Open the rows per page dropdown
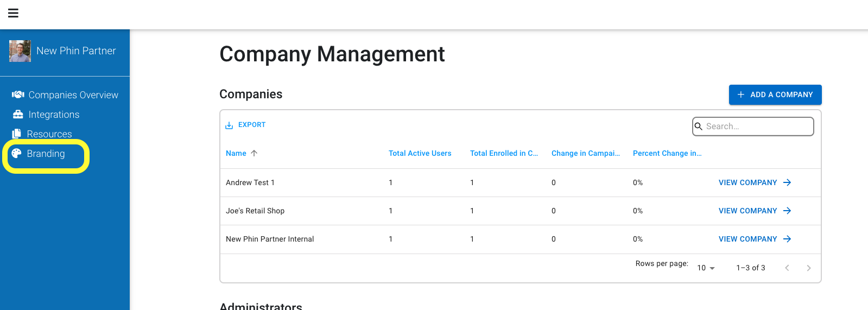 click(x=706, y=268)
